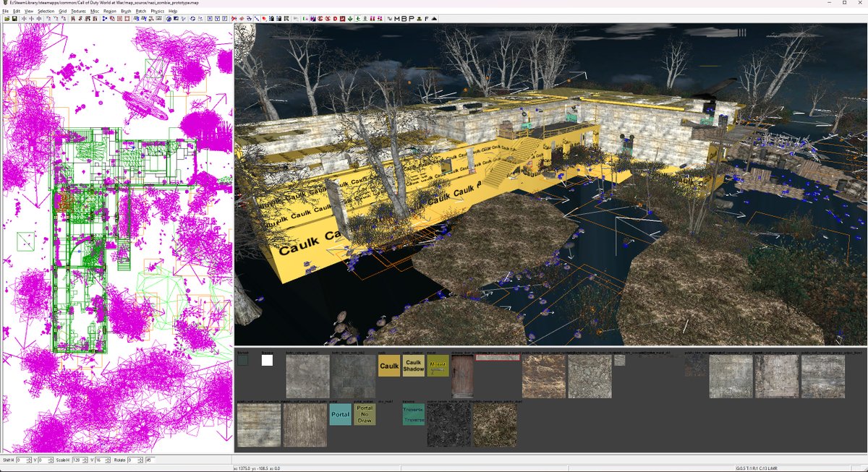Click the Scale H spinner up arrow
The height and width of the screenshot is (472, 868).
click(x=85, y=458)
